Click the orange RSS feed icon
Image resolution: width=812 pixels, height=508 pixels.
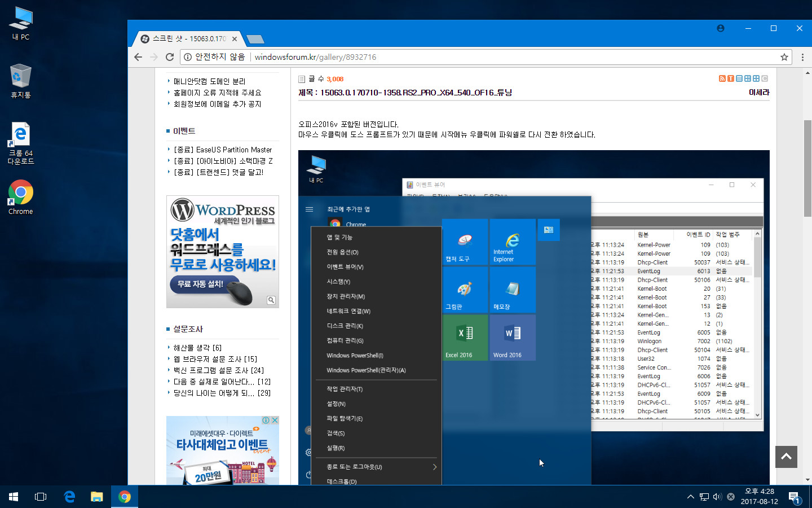722,78
